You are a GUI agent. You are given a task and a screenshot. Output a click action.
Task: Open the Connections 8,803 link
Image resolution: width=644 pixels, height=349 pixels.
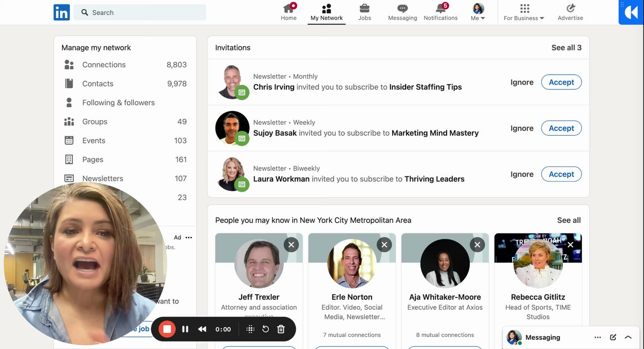[x=125, y=64]
